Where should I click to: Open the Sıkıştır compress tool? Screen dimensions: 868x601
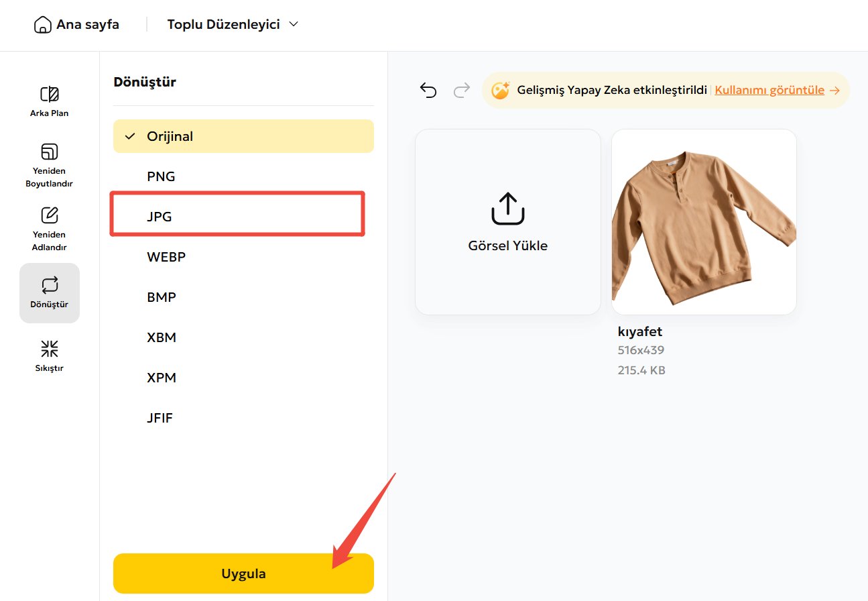[x=50, y=356]
